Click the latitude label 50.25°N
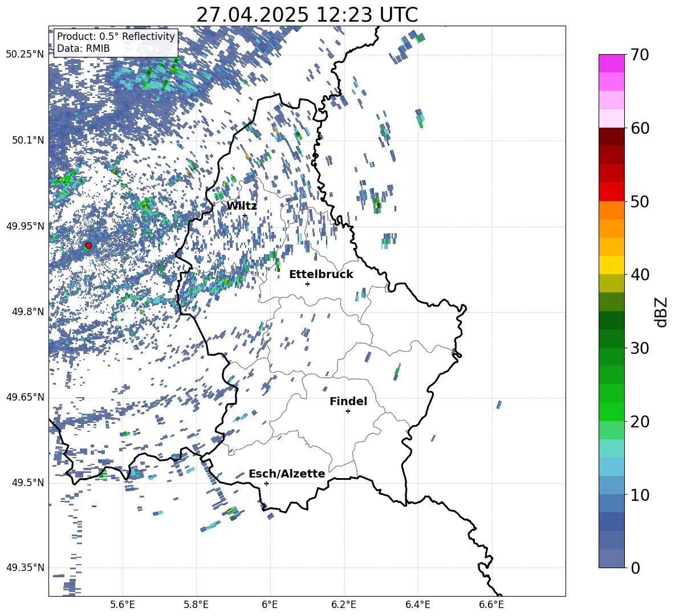 click(25, 55)
